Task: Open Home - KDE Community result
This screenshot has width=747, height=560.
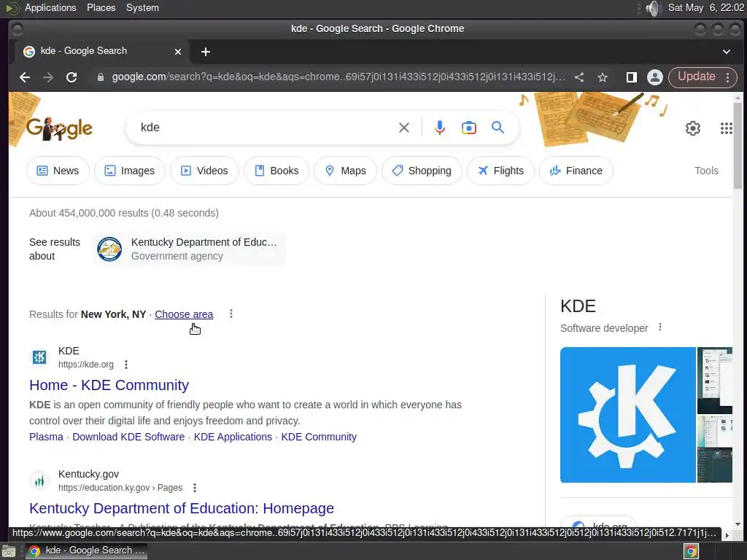Action: pyautogui.click(x=109, y=385)
